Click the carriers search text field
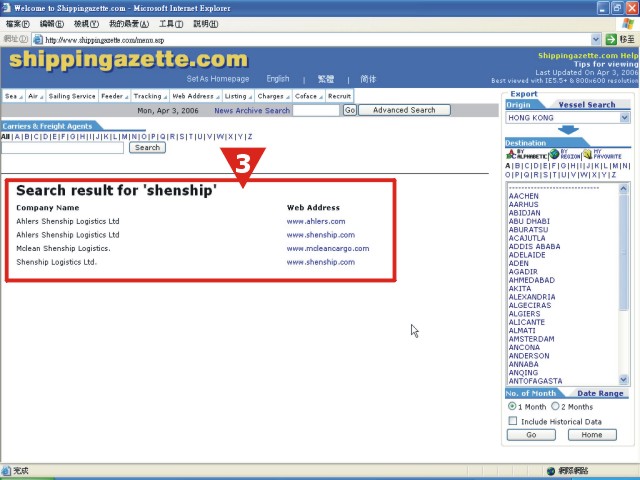The height and width of the screenshot is (480, 640). [x=62, y=148]
